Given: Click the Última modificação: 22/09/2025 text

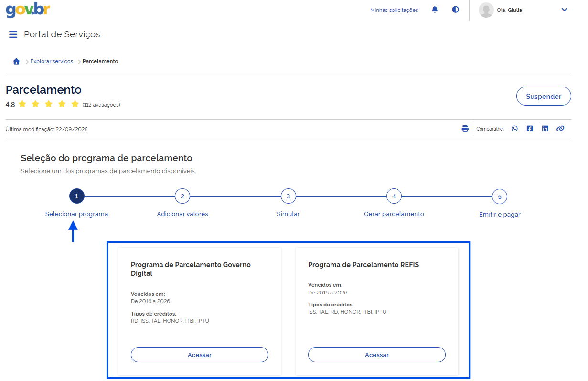Looking at the screenshot, I should (47, 129).
